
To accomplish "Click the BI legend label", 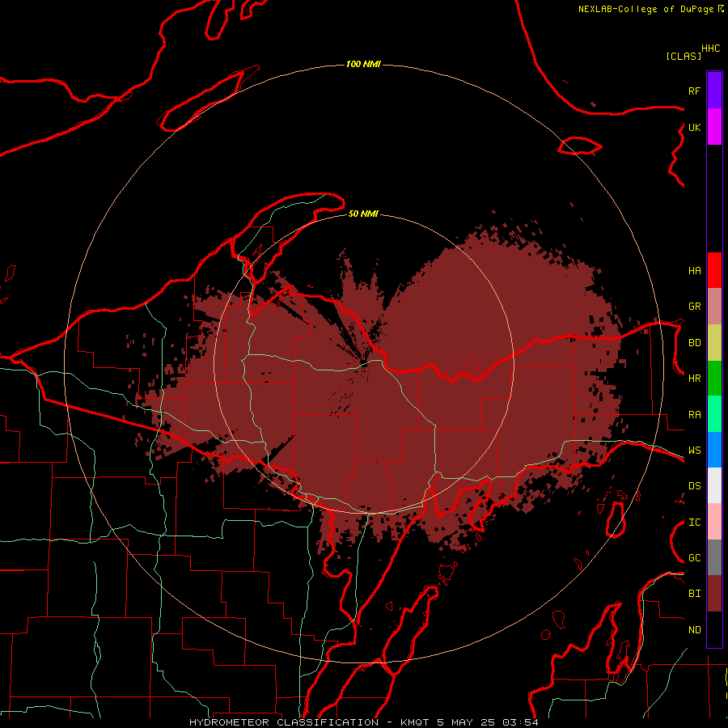I will [x=694, y=594].
